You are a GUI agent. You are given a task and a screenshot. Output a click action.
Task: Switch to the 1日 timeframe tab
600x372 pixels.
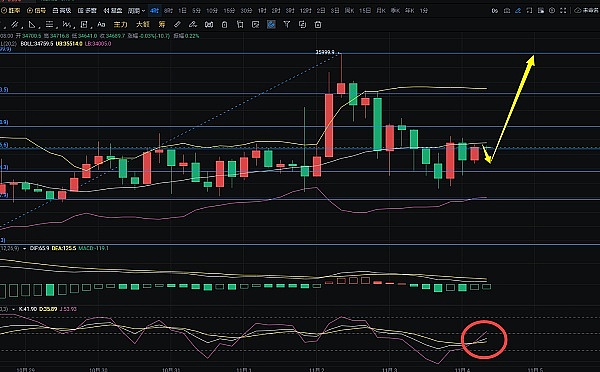183,11
